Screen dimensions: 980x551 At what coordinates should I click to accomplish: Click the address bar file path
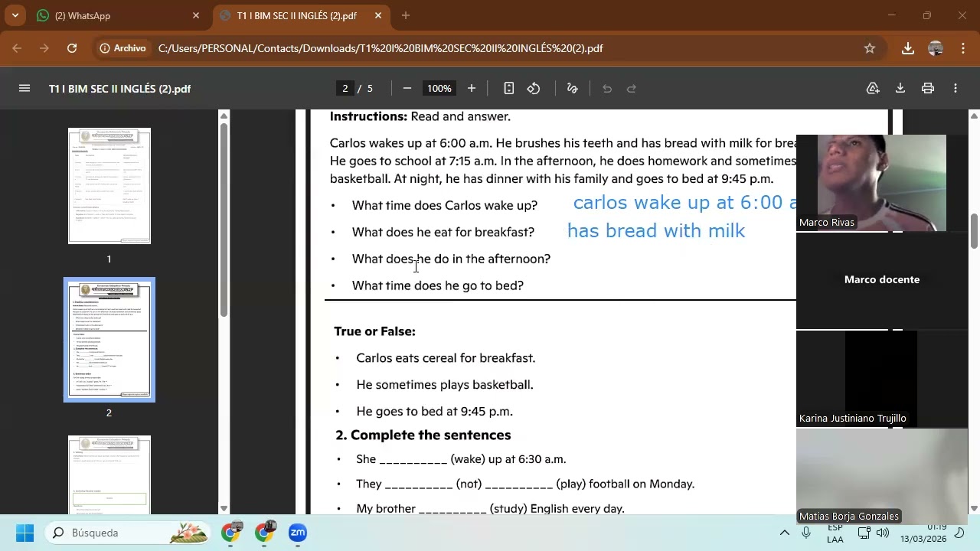(x=381, y=48)
